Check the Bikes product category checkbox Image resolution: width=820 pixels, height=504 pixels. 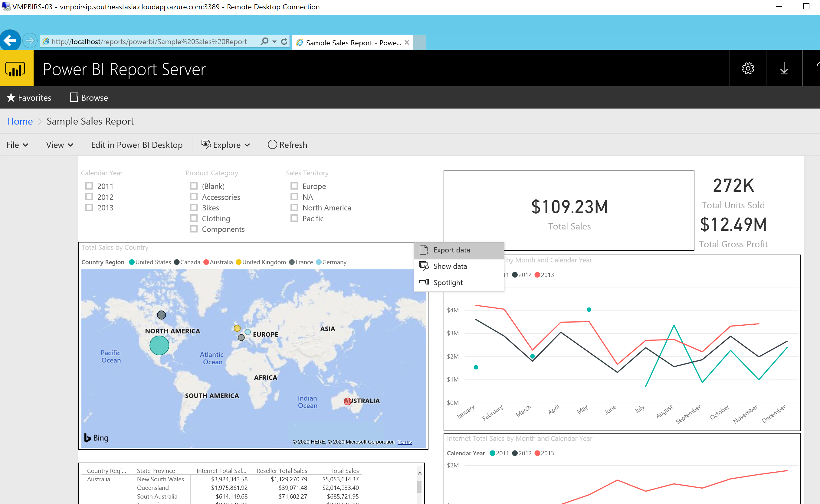194,207
